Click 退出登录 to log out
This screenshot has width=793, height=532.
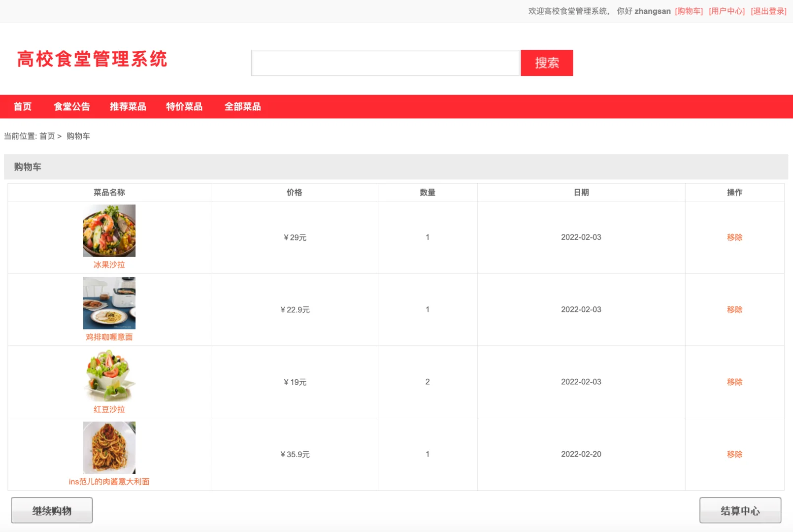pos(768,11)
